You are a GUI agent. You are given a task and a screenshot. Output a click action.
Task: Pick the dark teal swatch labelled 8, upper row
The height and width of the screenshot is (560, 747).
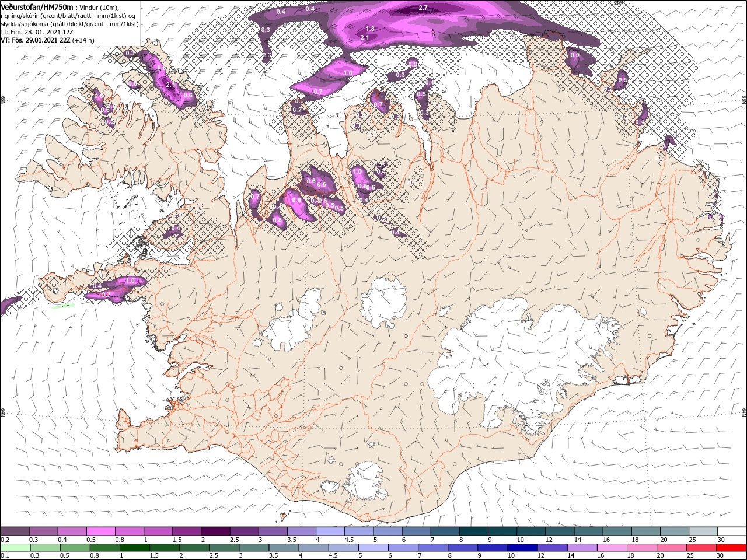pos(473,531)
